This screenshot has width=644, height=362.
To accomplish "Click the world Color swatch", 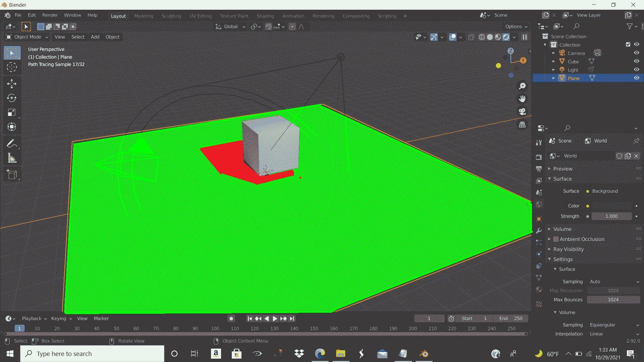I will [612, 206].
